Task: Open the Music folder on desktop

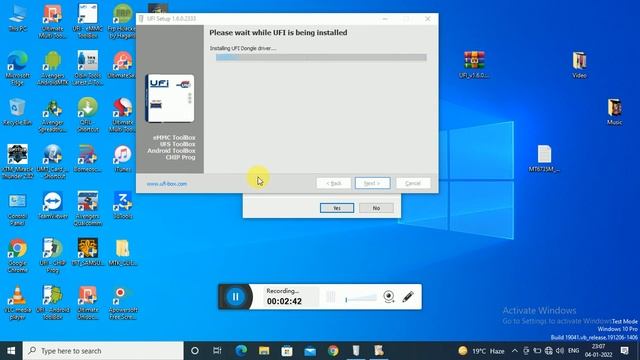Action: [614, 111]
